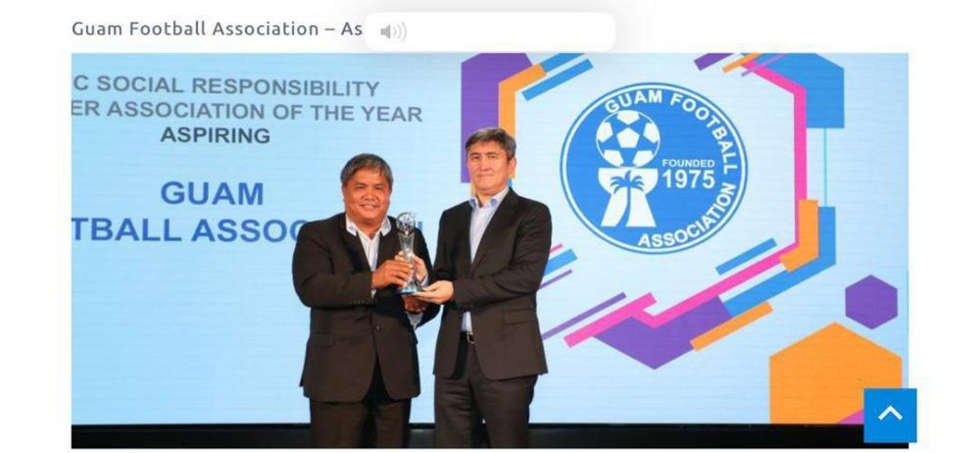The height and width of the screenshot is (453, 980).
Task: Click the round Guam Football Association logo
Action: click(654, 169)
